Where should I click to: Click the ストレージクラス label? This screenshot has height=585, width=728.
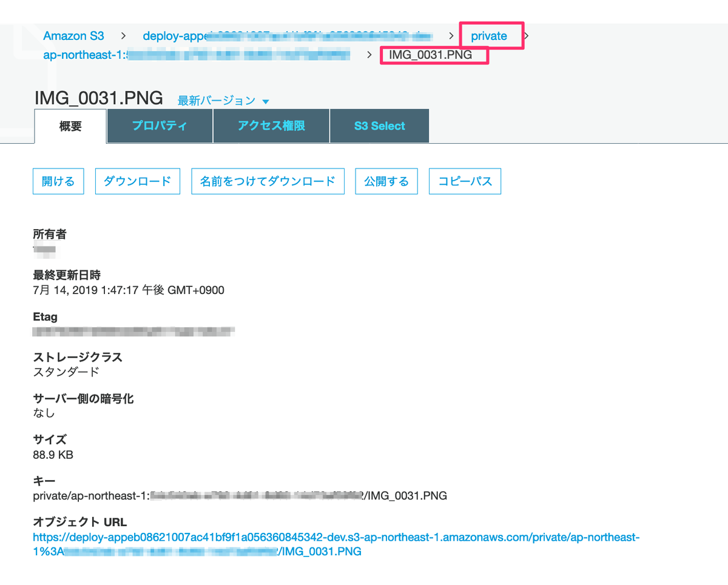click(x=78, y=357)
